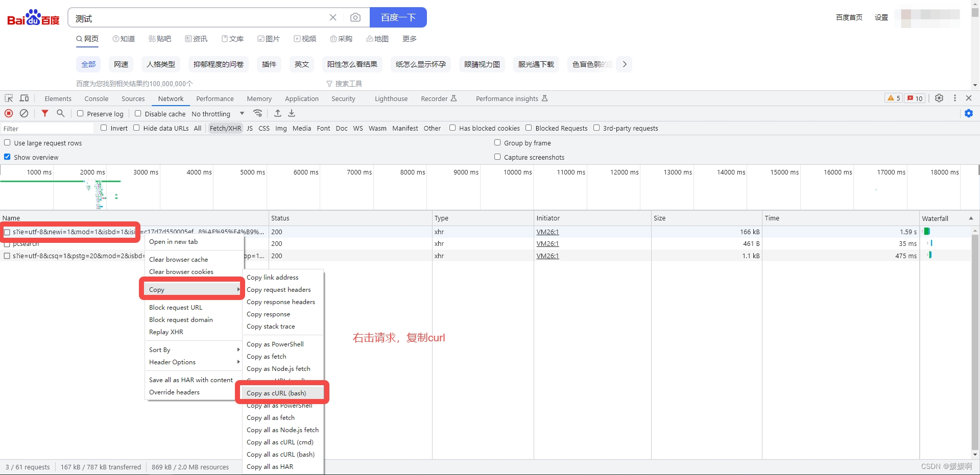
Task: Open Baidu 知道 search category
Action: (x=124, y=39)
